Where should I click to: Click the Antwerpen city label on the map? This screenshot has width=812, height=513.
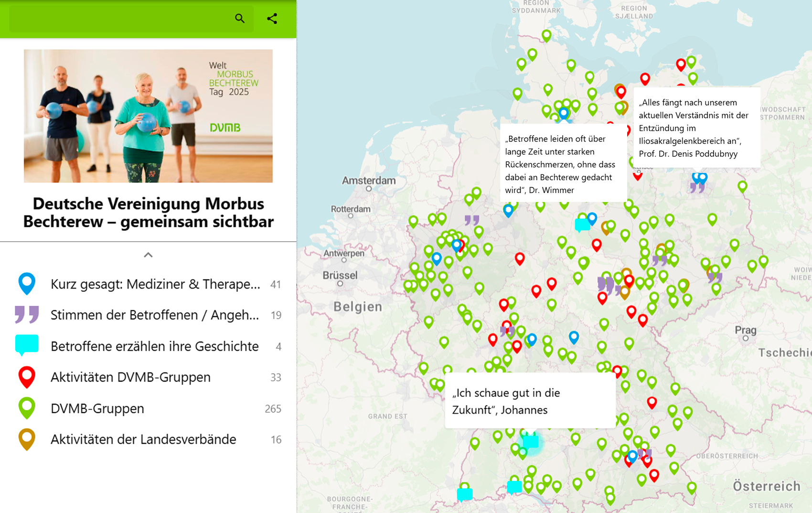pos(344,253)
